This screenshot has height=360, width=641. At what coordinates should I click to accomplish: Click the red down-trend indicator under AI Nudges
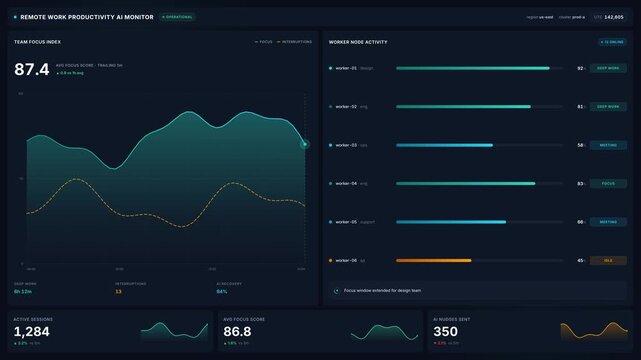coord(440,343)
